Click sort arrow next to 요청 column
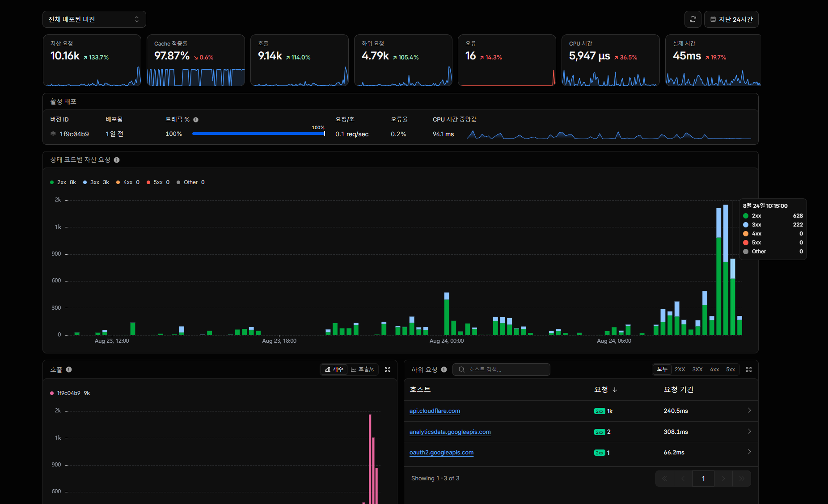Screen dimensions: 828x504 pyautogui.click(x=615, y=390)
